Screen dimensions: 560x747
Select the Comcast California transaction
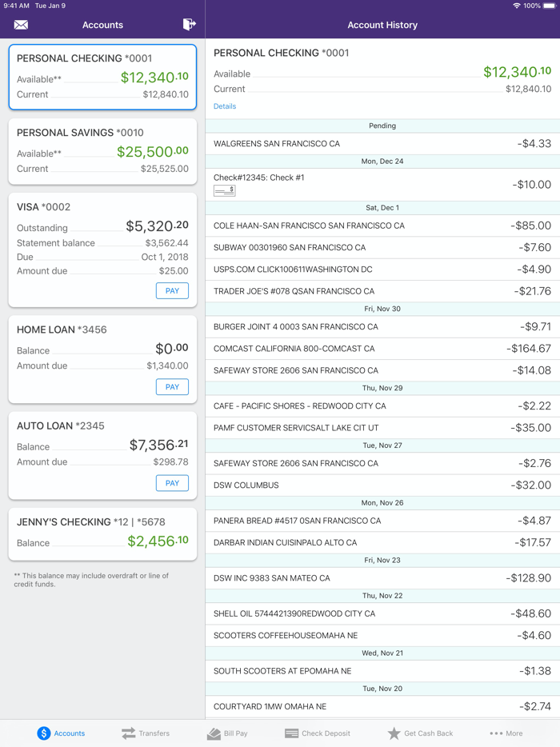382,349
